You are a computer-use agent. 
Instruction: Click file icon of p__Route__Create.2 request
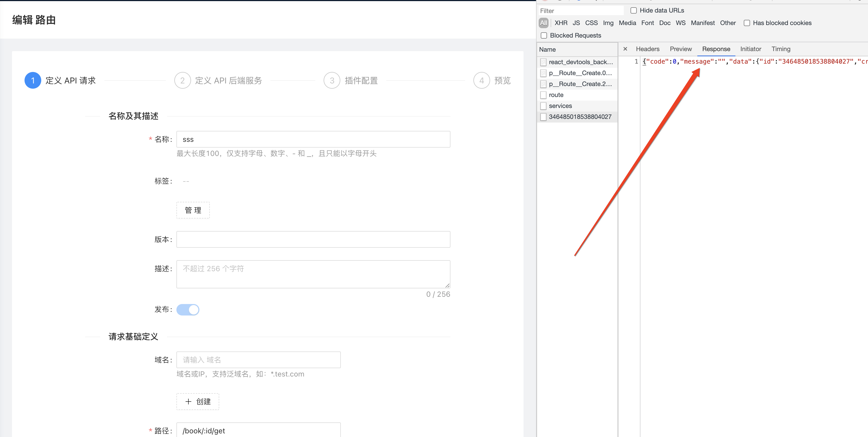(543, 84)
